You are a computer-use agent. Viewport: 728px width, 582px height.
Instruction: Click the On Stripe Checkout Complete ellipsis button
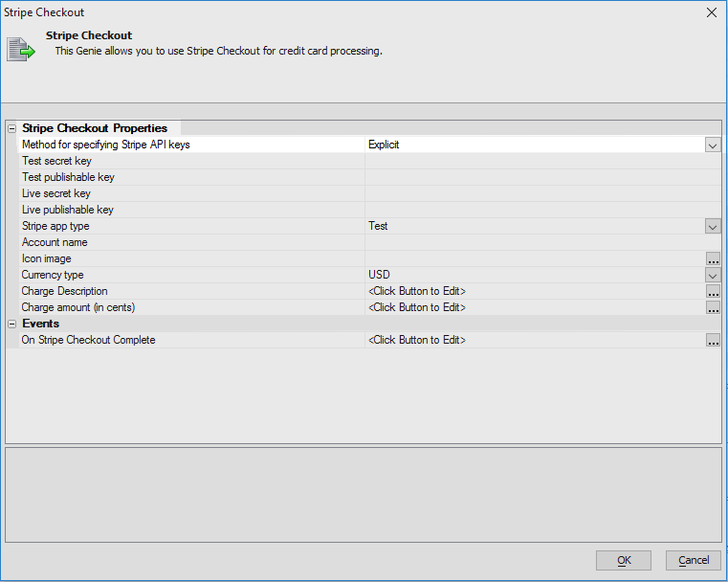(x=713, y=340)
